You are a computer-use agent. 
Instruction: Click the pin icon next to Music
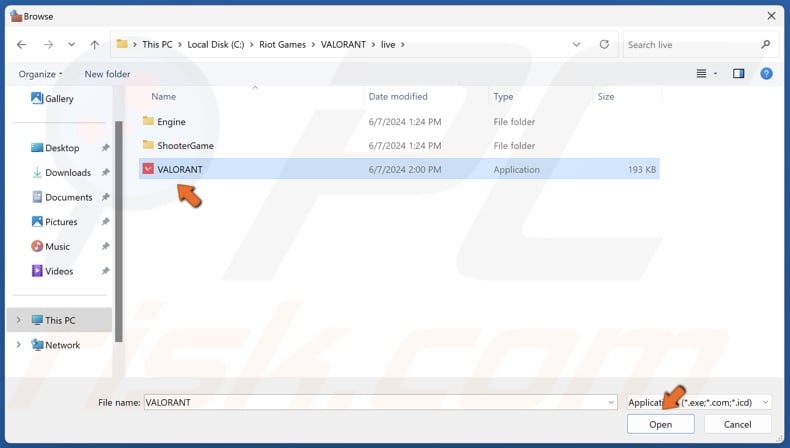pos(105,246)
